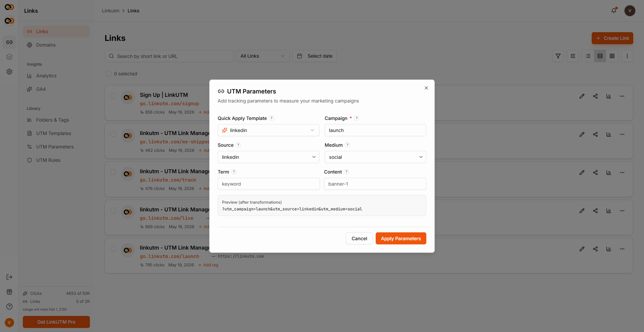Screen dimensions: 644x332
Task: Open UTM Templates in the sidebar
Action: pos(56,133)
